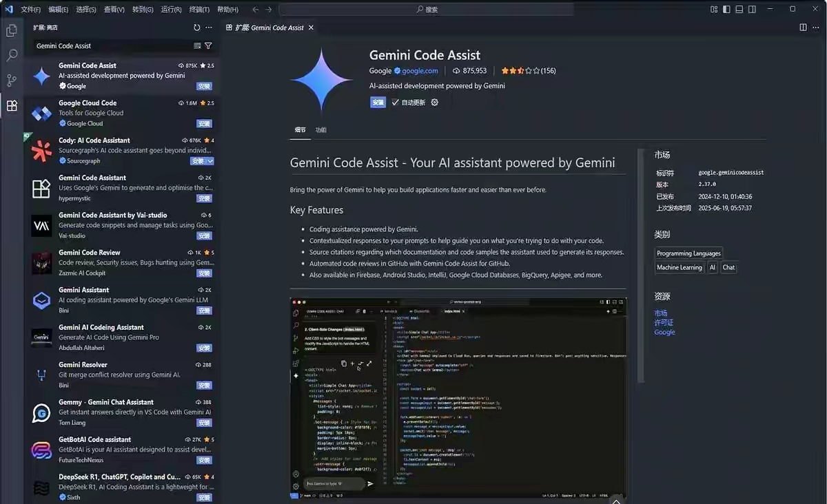Select the Chat category tag

728,267
